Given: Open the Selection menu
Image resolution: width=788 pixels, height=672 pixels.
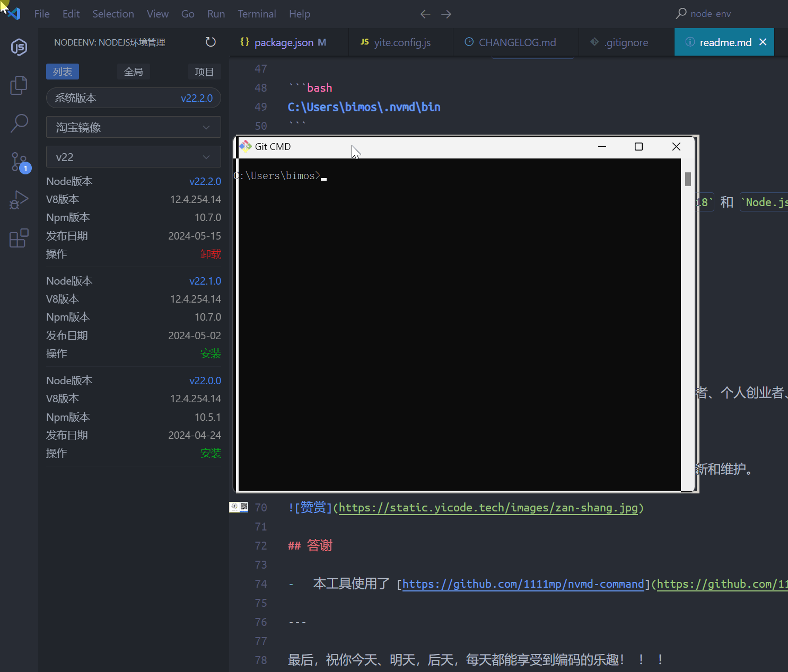Looking at the screenshot, I should [x=113, y=14].
